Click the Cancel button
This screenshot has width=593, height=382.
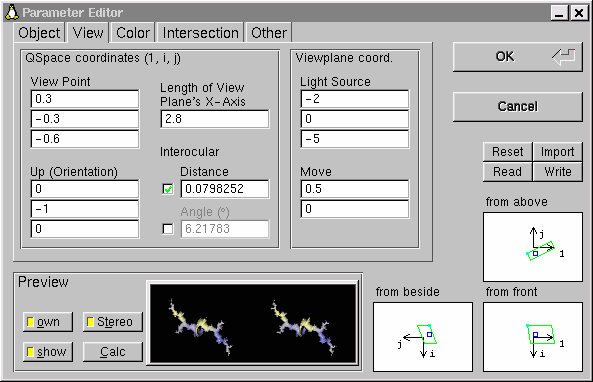point(517,107)
